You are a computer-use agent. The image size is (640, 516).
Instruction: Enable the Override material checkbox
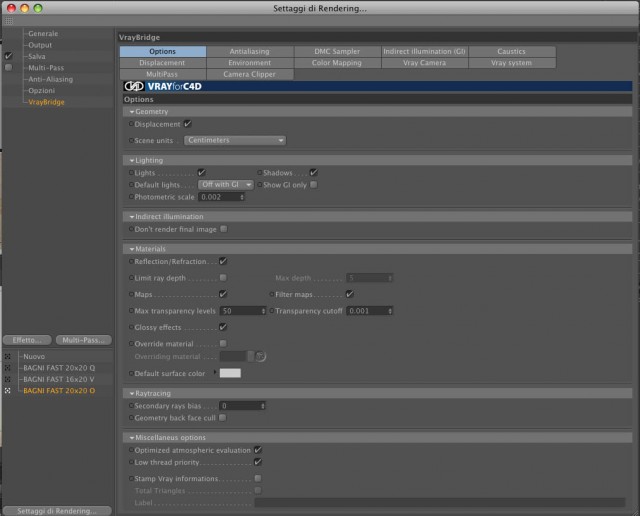pyautogui.click(x=223, y=343)
